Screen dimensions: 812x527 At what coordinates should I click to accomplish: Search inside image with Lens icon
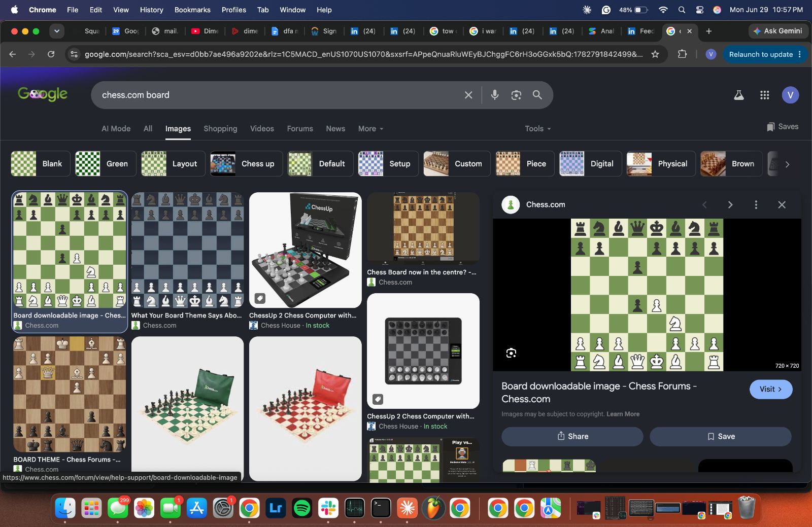click(x=511, y=353)
